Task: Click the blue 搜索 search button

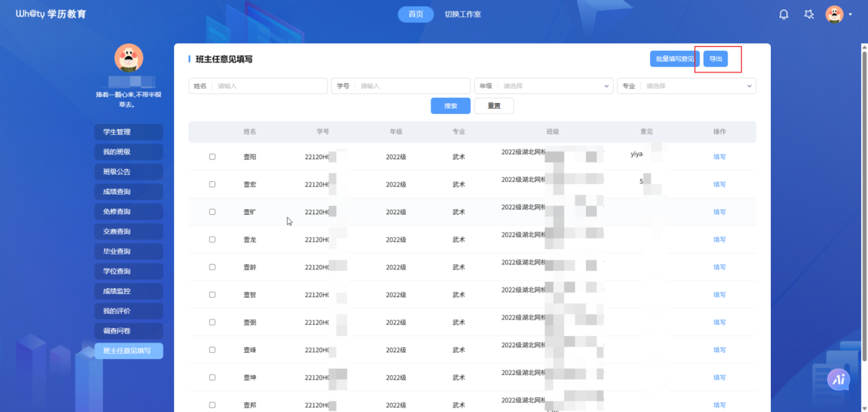Action: click(451, 106)
